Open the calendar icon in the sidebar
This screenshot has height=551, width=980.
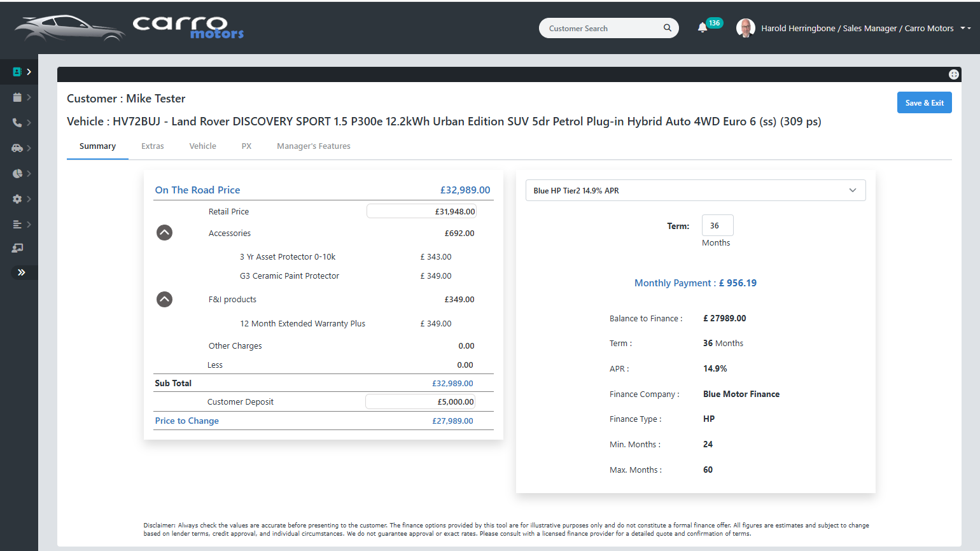[x=18, y=97]
